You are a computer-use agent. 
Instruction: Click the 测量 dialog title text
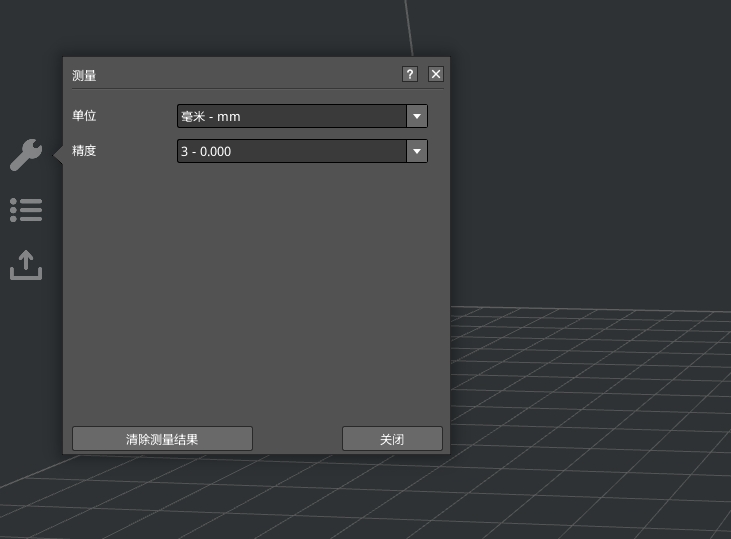pyautogui.click(x=84, y=76)
